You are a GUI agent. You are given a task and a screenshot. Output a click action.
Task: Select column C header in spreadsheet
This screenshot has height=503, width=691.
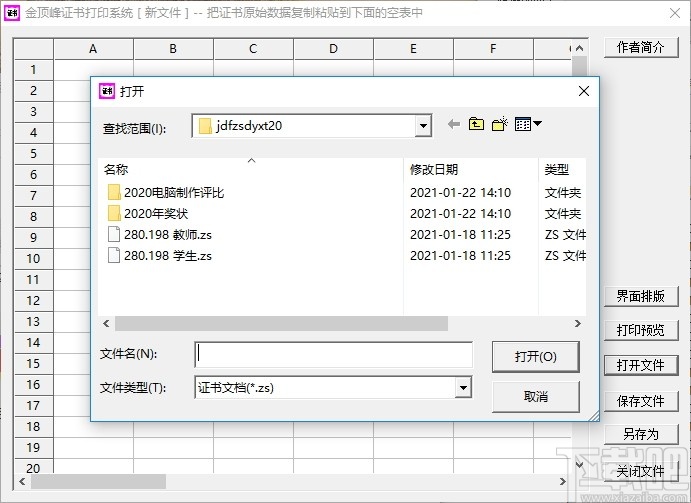point(253,49)
